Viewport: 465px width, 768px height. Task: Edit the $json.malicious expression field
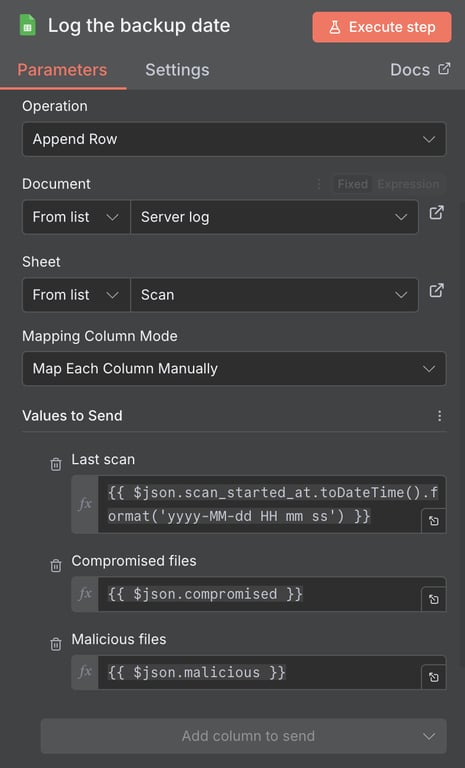[x=260, y=672]
